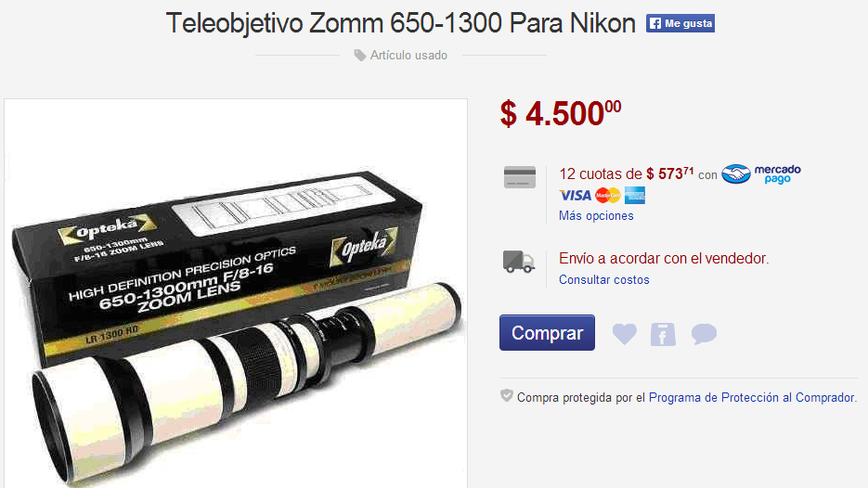Viewport: 868px width, 488px height.
Task: Click the Teleobjetivo Zomm 650-1300 title
Action: click(401, 24)
